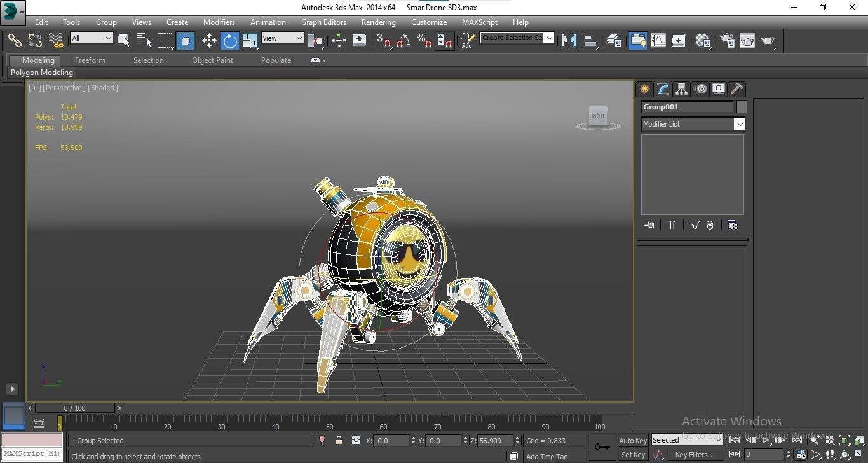This screenshot has height=463, width=868.
Task: Click the Group001 object name field
Action: pos(688,107)
